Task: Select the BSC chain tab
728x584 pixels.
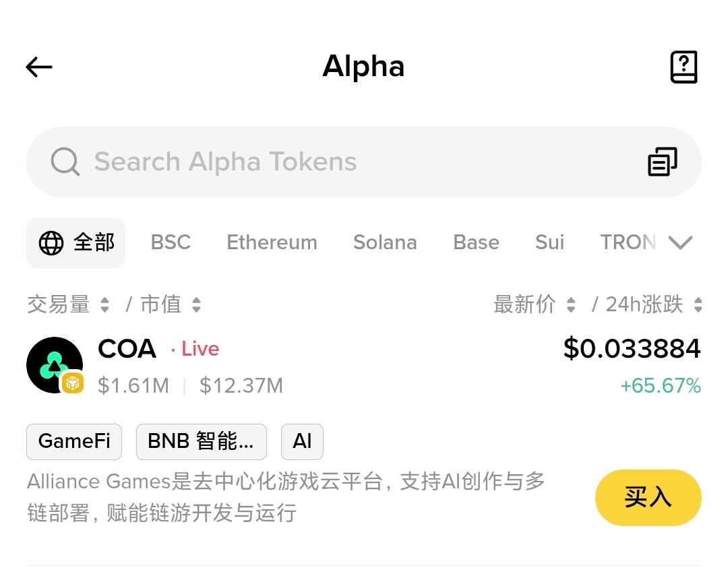Action: pyautogui.click(x=171, y=242)
